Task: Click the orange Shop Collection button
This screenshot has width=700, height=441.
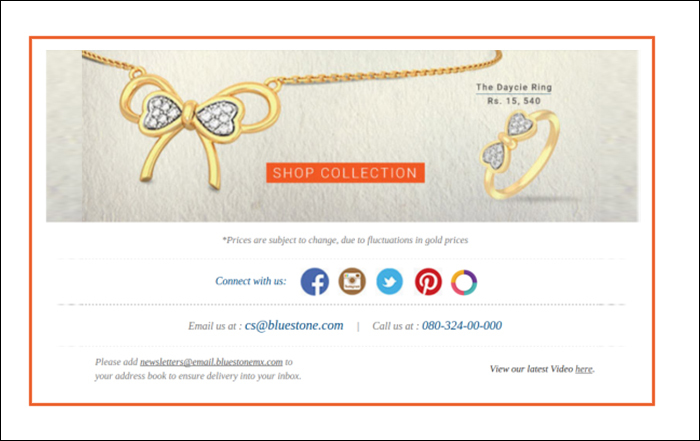Action: [345, 173]
